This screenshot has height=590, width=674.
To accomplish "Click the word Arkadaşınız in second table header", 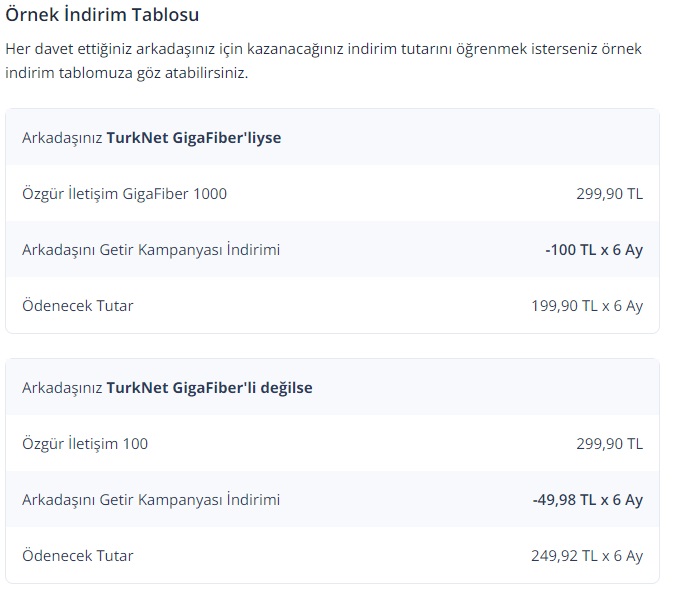I will 62,388.
